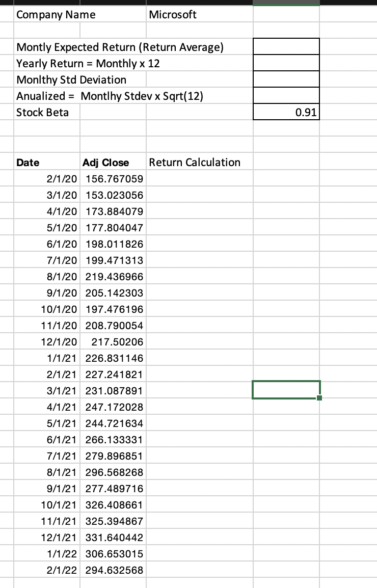This screenshot has width=377, height=588.
Task: Select price cell 219.436966
Action: pos(113,276)
